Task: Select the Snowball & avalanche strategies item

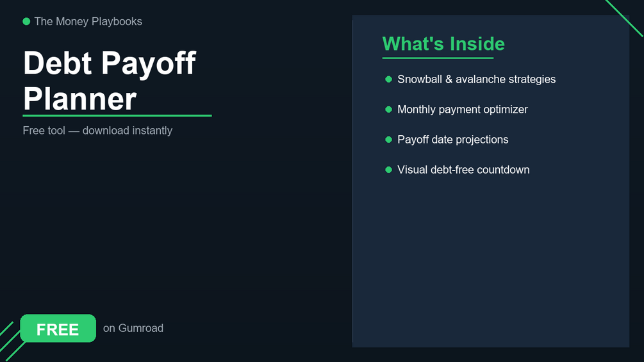Action: (476, 79)
